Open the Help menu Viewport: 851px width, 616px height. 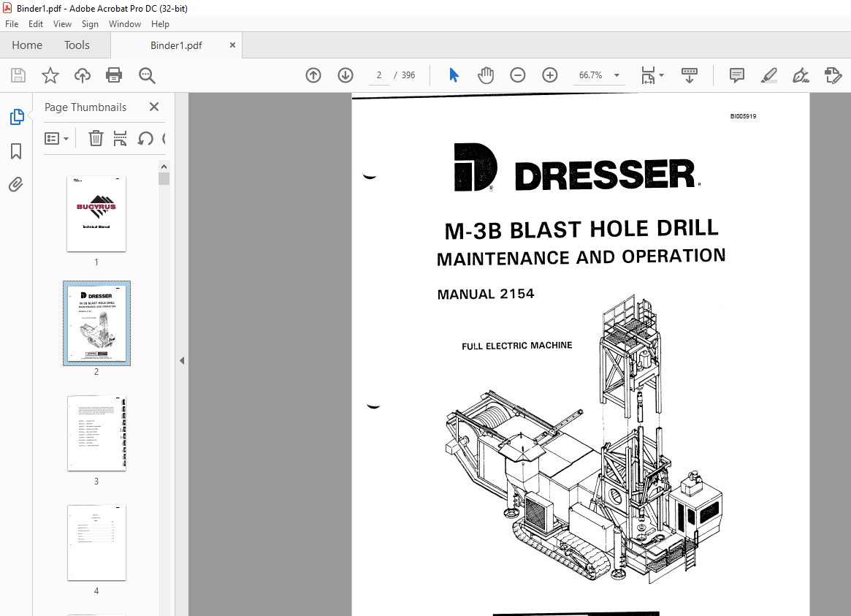tap(160, 24)
